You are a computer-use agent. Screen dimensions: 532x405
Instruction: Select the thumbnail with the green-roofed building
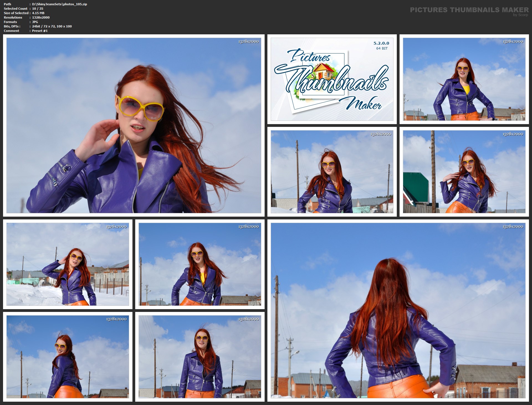464,172
